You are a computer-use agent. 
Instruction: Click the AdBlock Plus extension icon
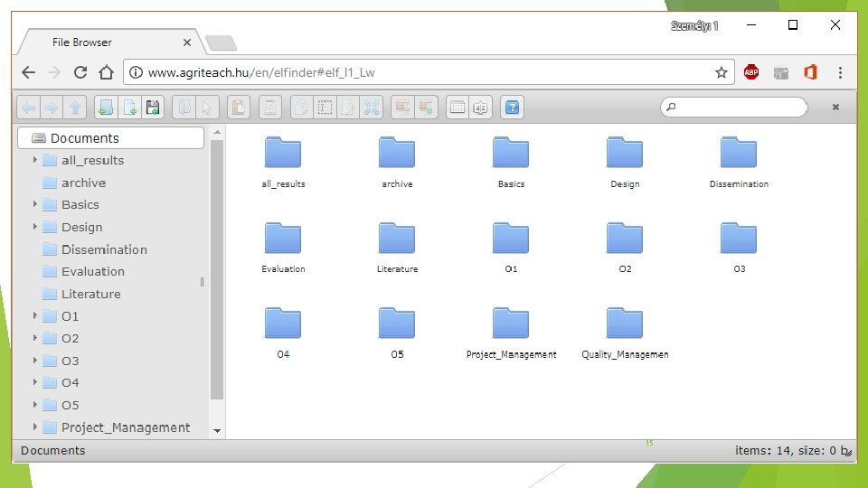[x=751, y=72]
